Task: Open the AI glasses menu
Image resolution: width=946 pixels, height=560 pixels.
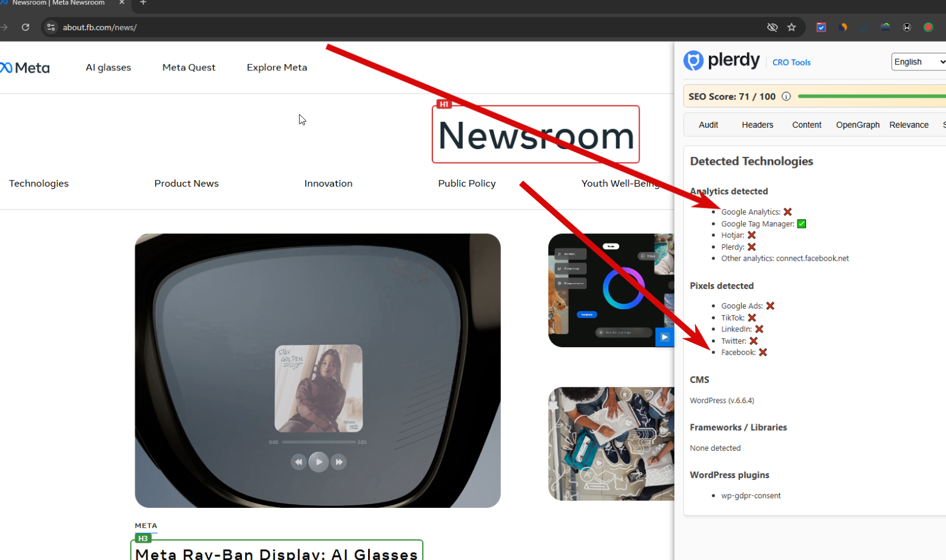Action: 109,67
